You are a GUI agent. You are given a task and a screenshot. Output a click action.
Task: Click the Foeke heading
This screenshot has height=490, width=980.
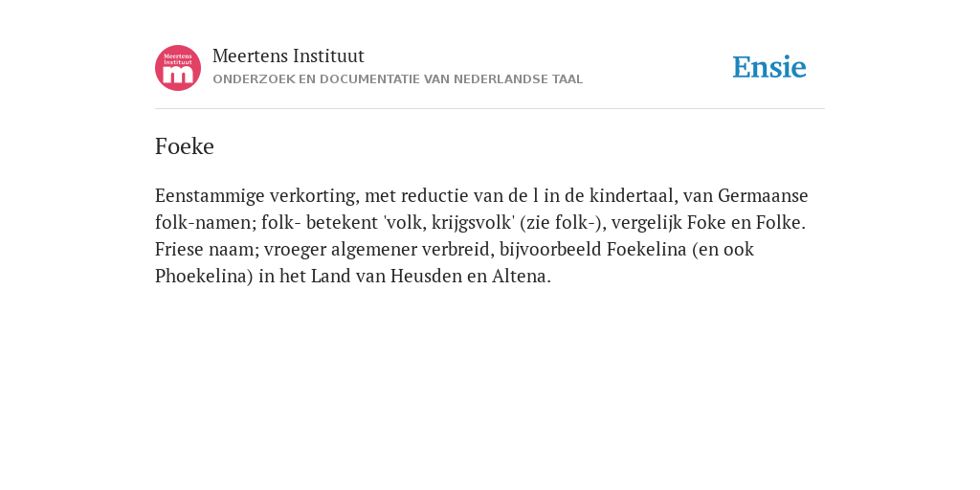[x=185, y=146]
